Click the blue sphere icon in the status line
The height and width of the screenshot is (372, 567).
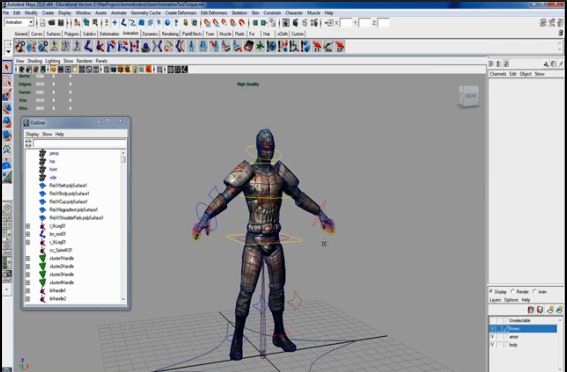click(167, 23)
